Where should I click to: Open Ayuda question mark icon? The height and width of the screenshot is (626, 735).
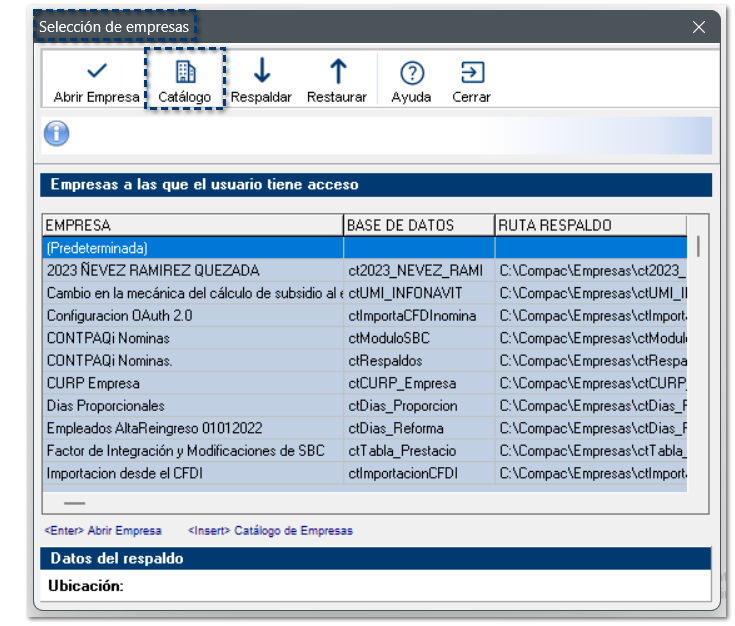tap(411, 73)
